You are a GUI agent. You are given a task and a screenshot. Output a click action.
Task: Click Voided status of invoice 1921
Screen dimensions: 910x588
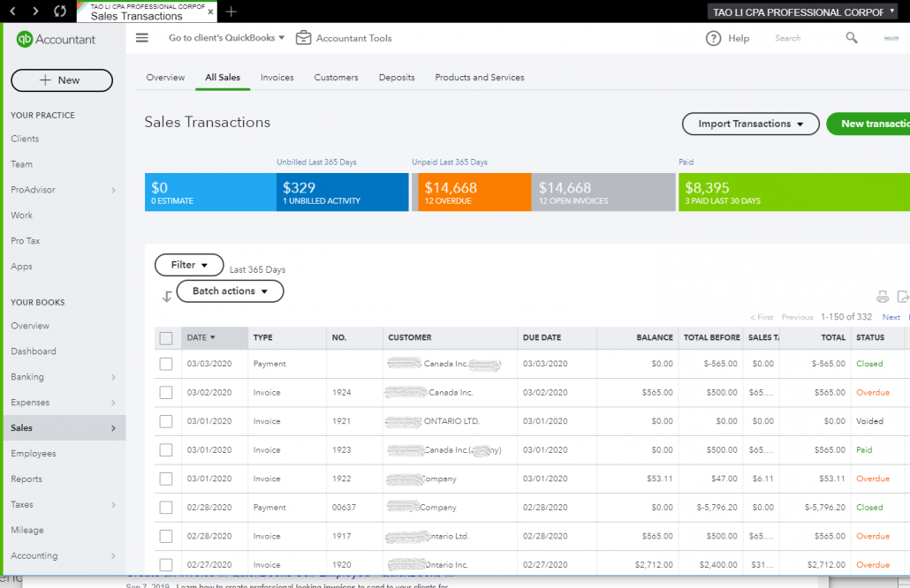coord(869,421)
